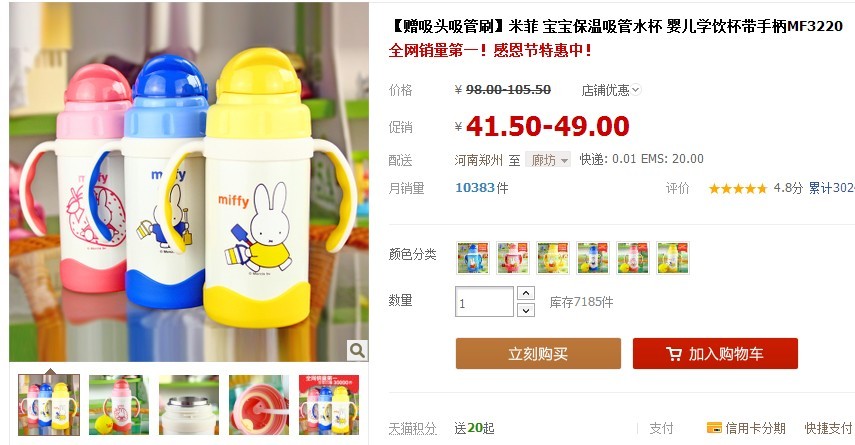Select the first blue cup color option
855x445 pixels.
(x=473, y=258)
